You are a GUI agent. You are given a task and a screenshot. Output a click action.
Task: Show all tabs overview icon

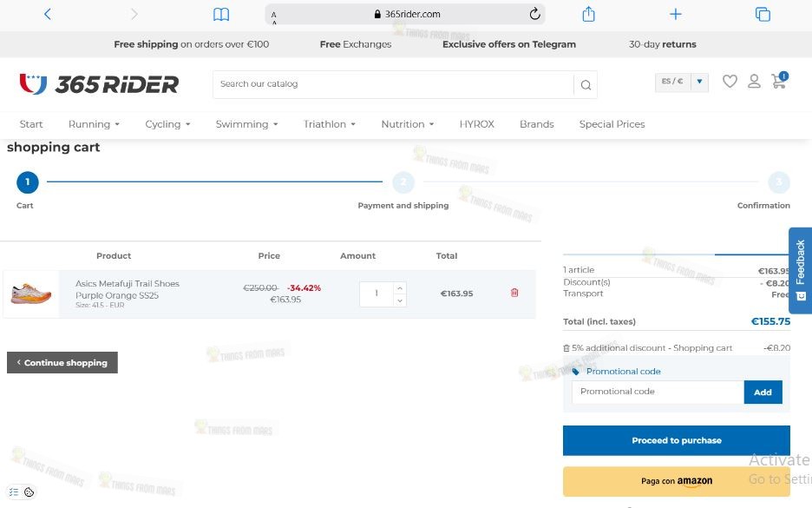coord(763,14)
